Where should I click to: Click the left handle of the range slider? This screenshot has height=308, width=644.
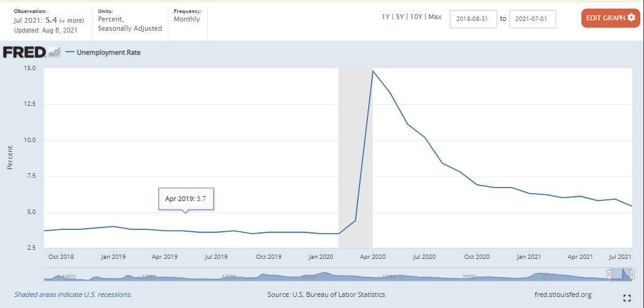point(609,275)
